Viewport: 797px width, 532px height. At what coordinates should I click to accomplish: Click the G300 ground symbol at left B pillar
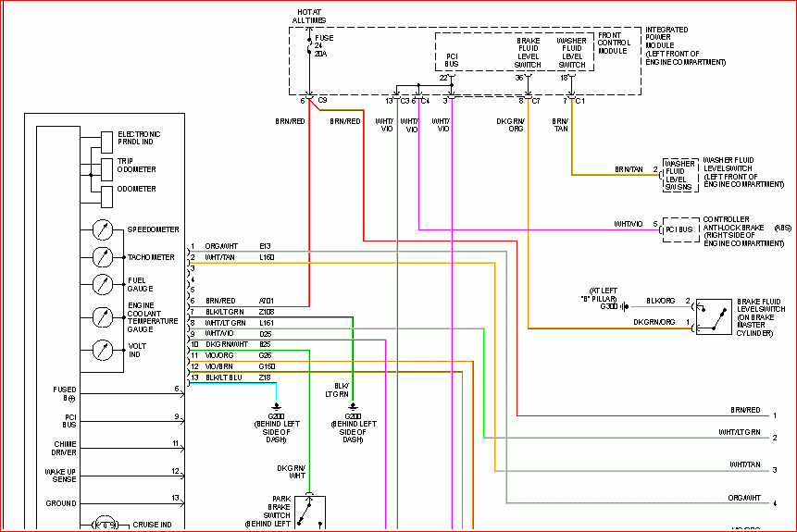[x=625, y=306]
